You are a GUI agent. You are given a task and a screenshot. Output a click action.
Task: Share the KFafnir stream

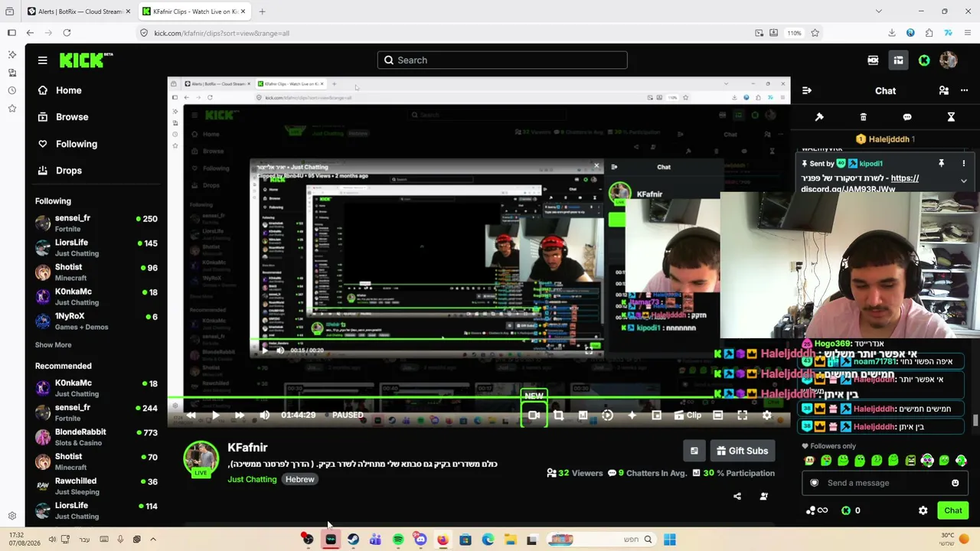coord(737,497)
